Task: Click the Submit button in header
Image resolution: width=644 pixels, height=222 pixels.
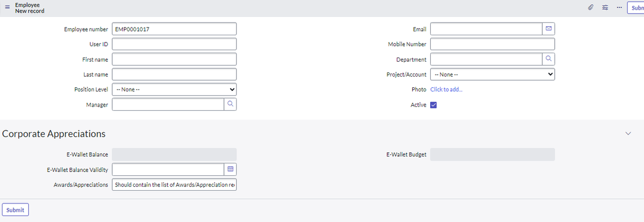Action: point(636,7)
